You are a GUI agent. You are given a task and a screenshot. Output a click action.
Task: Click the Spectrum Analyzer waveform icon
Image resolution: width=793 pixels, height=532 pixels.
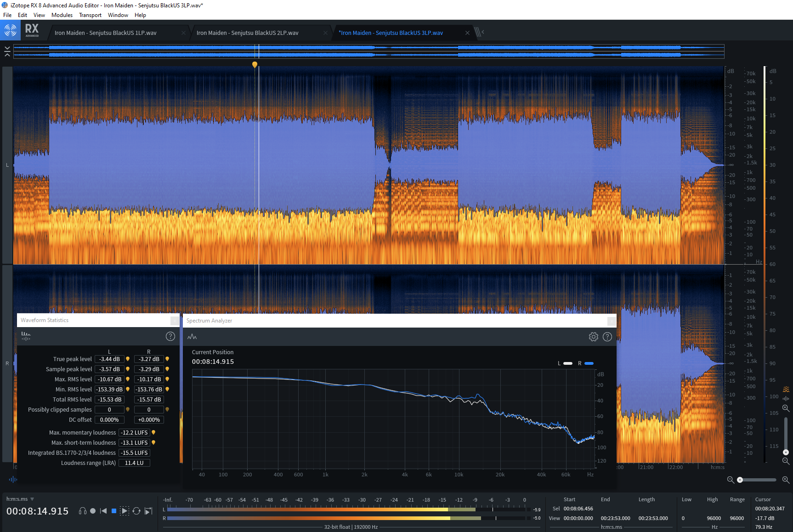tap(192, 337)
